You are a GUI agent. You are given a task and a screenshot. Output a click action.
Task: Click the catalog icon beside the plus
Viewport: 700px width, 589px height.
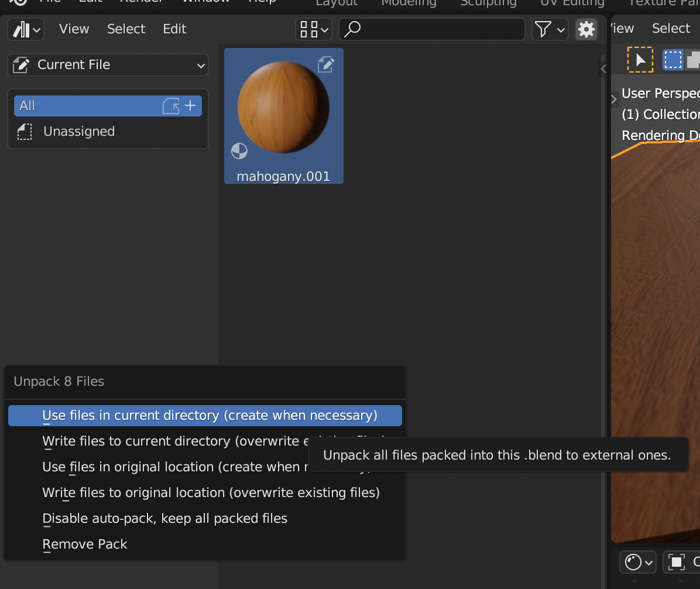pyautogui.click(x=171, y=106)
